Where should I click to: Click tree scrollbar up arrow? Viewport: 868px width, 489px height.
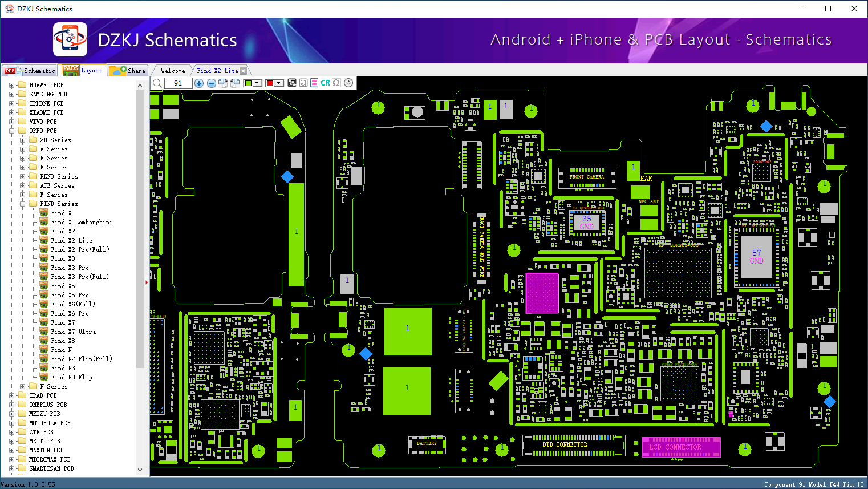[x=140, y=86]
